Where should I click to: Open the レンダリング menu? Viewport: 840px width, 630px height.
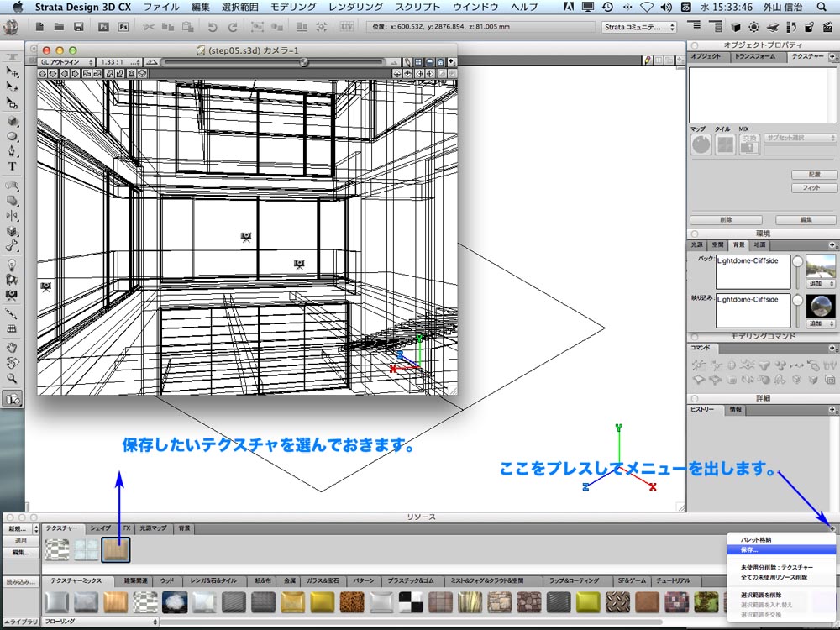pos(355,7)
